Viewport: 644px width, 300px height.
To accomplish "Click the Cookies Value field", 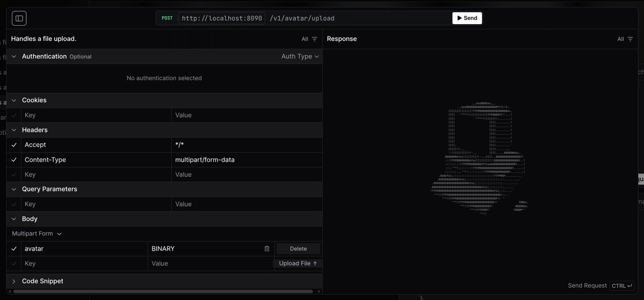I will [x=247, y=115].
